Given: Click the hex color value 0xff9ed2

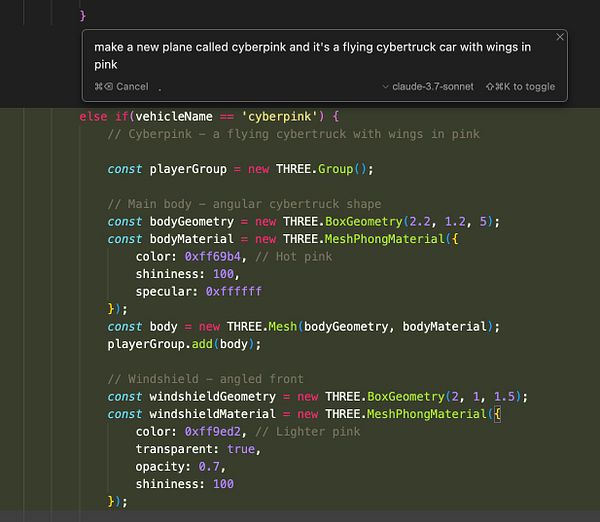Looking at the screenshot, I should (213, 432).
